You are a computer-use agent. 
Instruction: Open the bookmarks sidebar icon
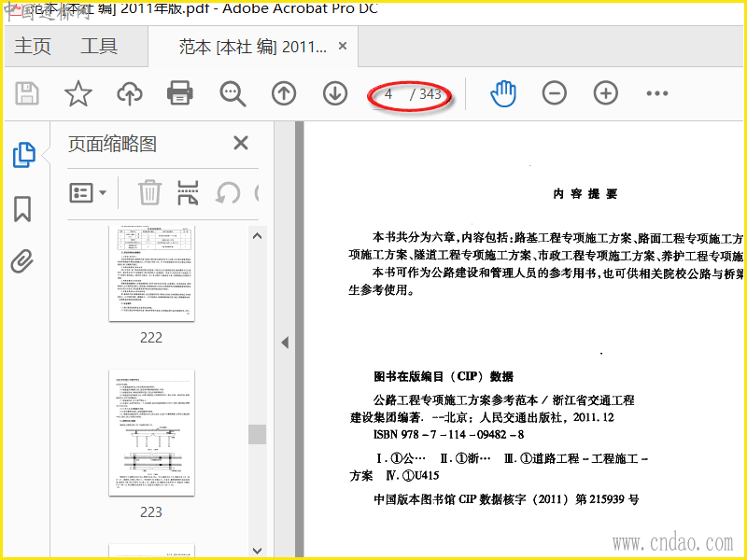coord(22,208)
